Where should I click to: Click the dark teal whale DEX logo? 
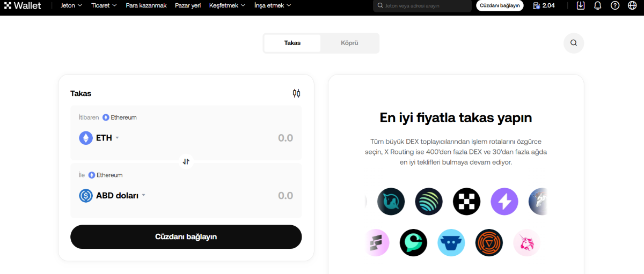pyautogui.click(x=391, y=202)
